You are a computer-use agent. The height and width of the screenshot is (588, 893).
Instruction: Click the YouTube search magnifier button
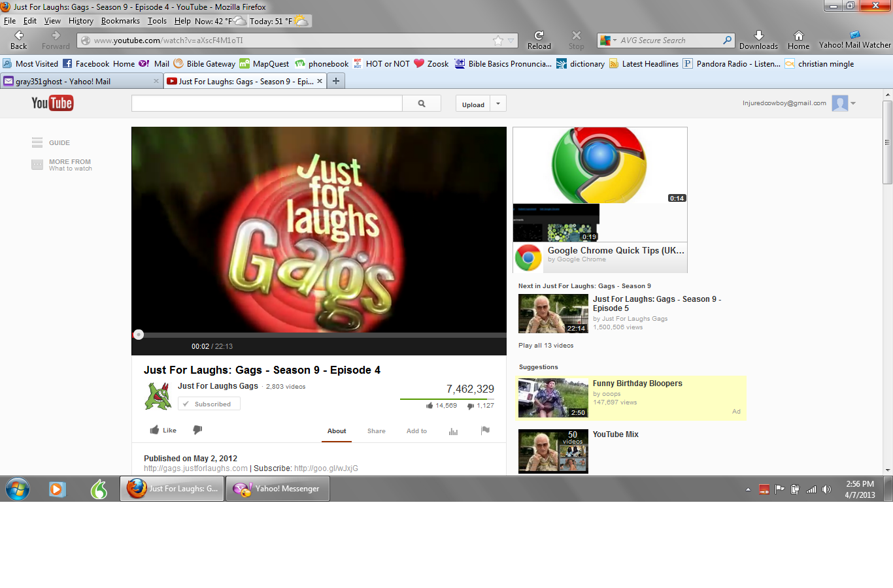tap(422, 103)
